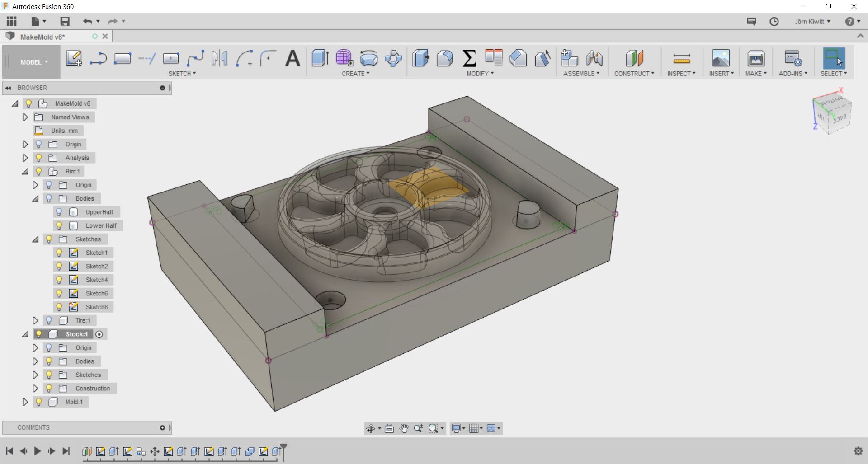Click the Job Status clock icon
Image resolution: width=868 pixels, height=464 pixels.
pyautogui.click(x=774, y=21)
